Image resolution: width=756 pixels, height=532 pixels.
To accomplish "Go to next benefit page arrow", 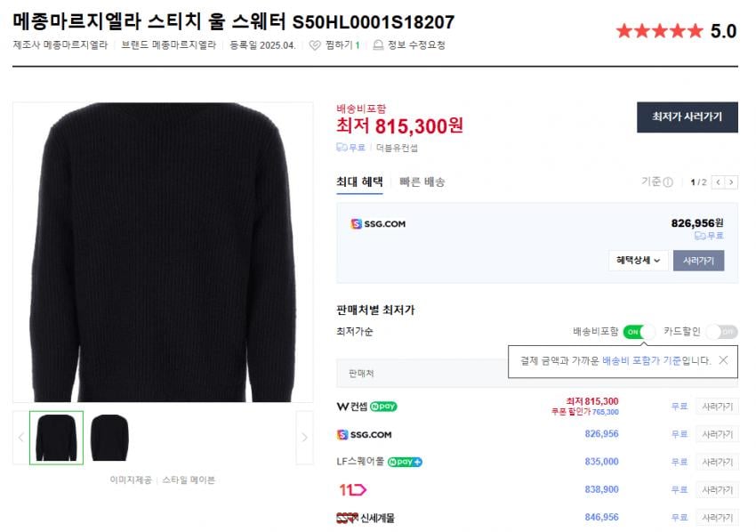I will coord(731,182).
